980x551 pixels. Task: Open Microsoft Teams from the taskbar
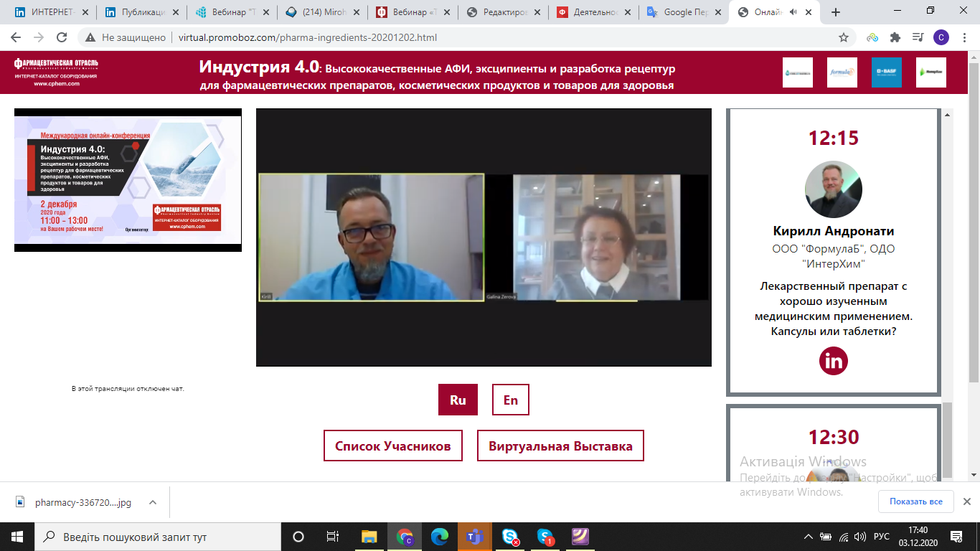click(x=474, y=536)
